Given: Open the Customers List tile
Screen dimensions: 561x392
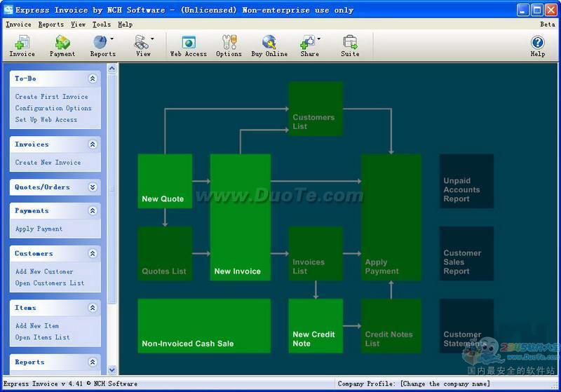Looking at the screenshot, I should click(x=316, y=109).
